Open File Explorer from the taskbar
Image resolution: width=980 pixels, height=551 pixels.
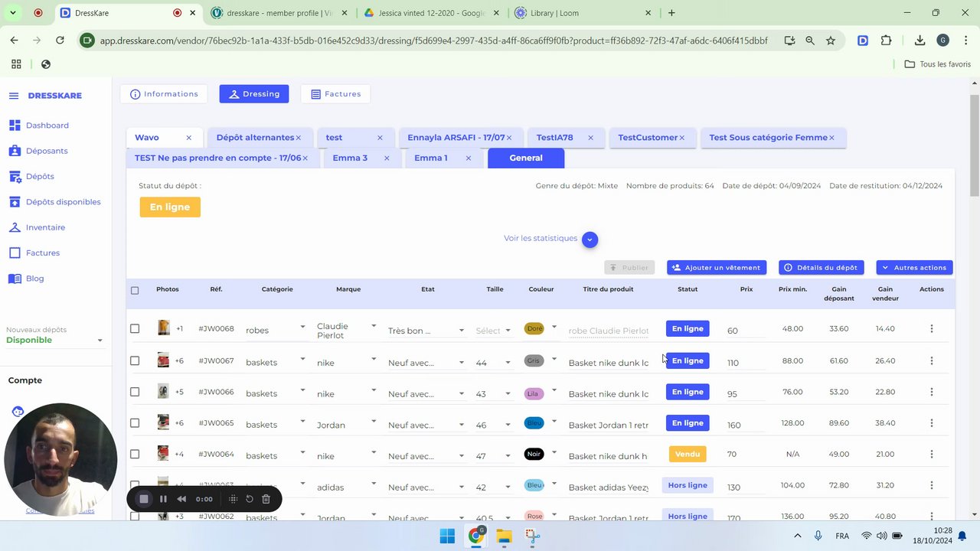coord(504,536)
